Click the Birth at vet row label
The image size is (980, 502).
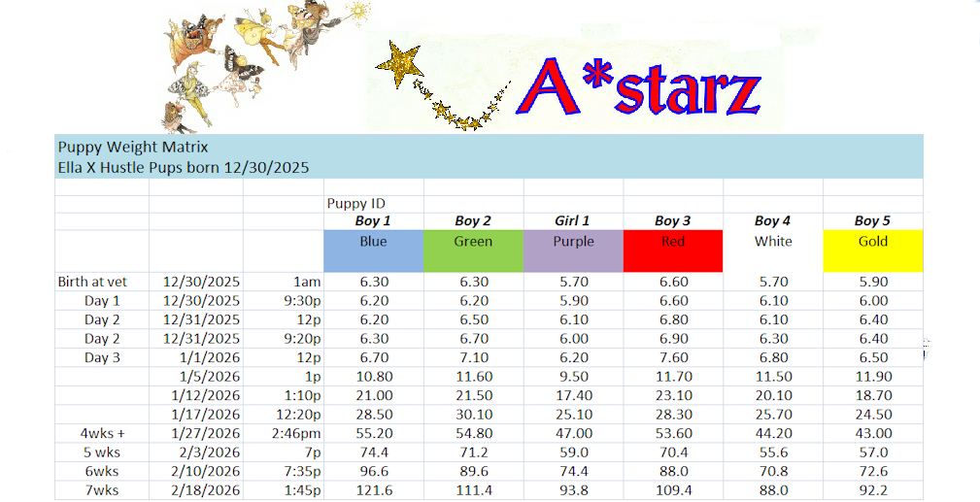pos(92,282)
